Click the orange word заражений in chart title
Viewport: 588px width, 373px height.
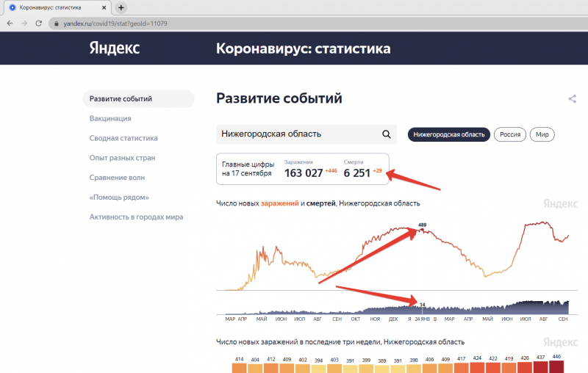280,203
